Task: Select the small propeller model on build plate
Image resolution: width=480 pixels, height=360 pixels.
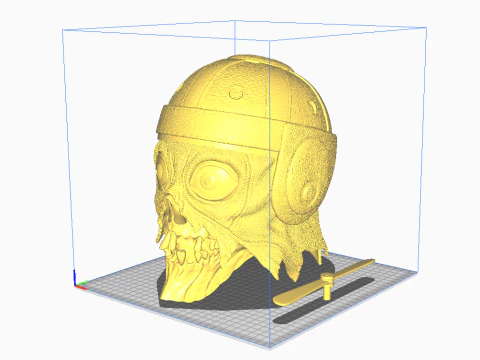Action: (324, 283)
